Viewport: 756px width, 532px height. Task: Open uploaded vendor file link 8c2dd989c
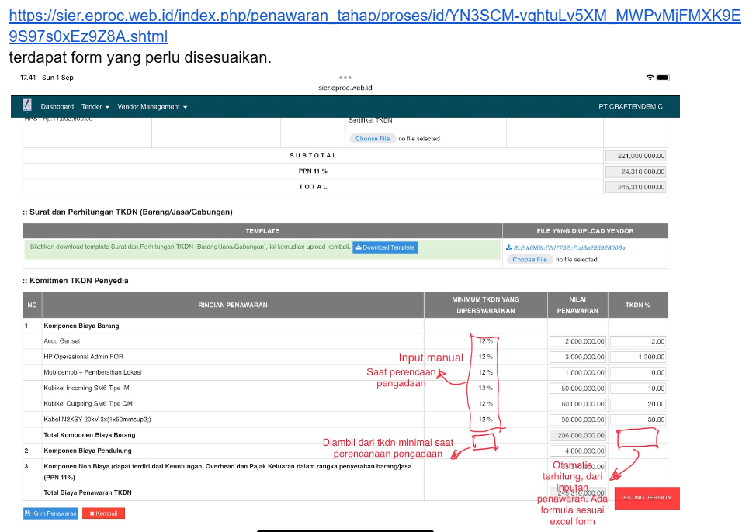coord(568,247)
